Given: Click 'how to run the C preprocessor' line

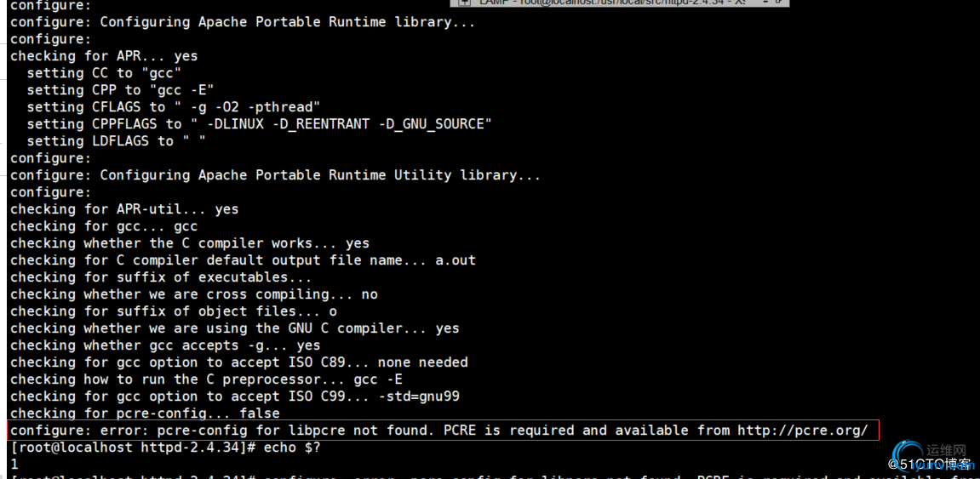Looking at the screenshot, I should pyautogui.click(x=206, y=379).
